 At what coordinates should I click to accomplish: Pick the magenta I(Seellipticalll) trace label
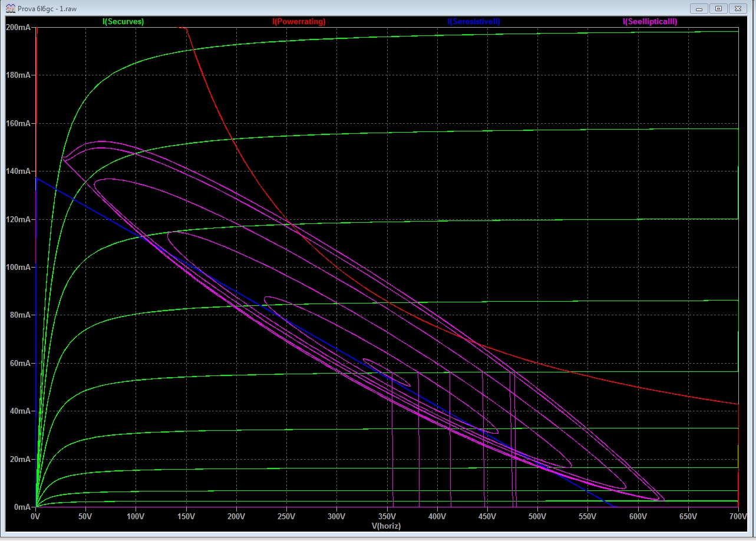tap(650, 21)
